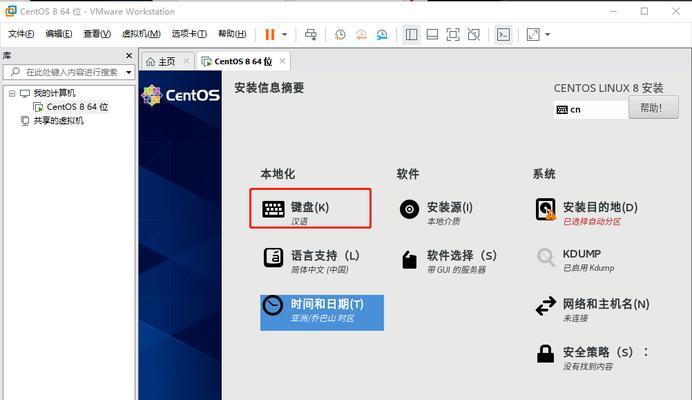Image resolution: width=692 pixels, height=400 pixels.
Task: Toggle the library sidebar view icon
Action: tap(411, 34)
